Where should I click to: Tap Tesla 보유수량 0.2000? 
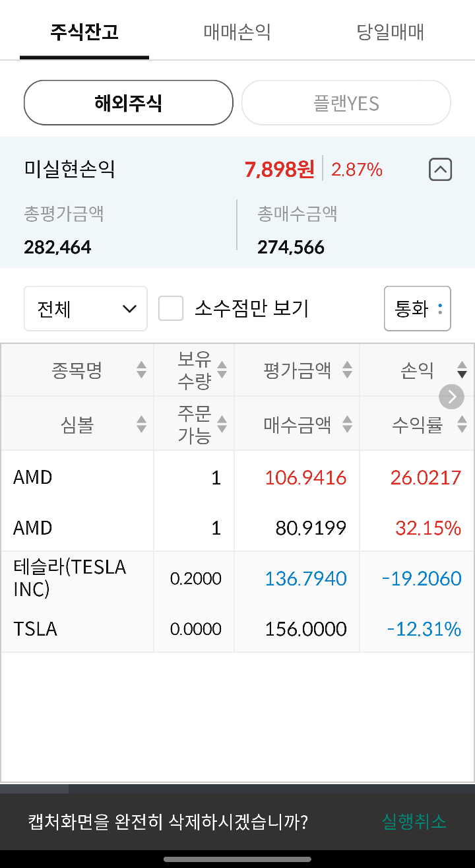[x=196, y=578]
